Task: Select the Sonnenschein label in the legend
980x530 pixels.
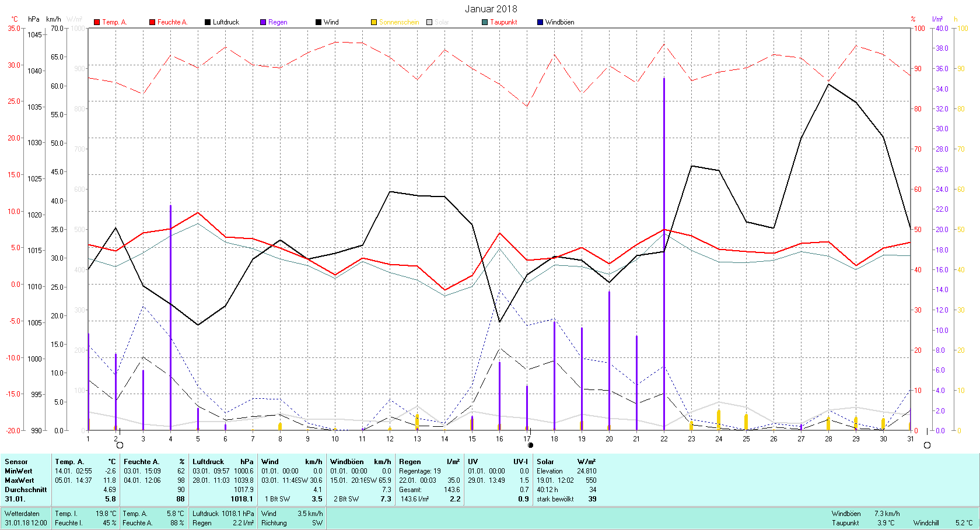Action: coord(399,22)
